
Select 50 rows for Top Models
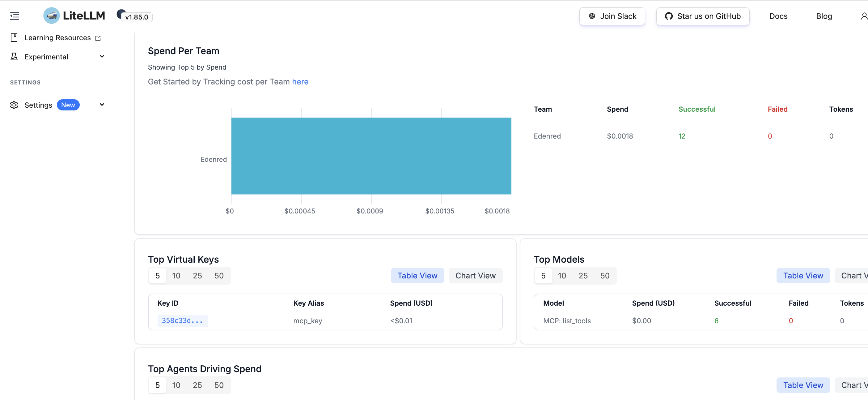click(604, 276)
